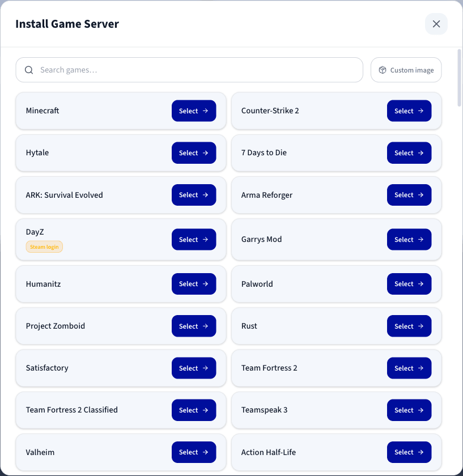Click the 7 Days to Die label
Screen dimensions: 463x476
[x=264, y=152]
